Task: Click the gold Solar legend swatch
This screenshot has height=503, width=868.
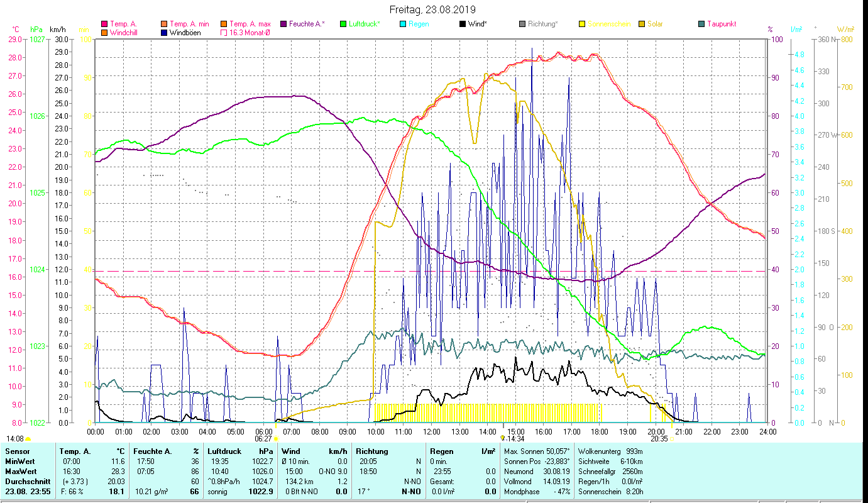Action: (642, 24)
